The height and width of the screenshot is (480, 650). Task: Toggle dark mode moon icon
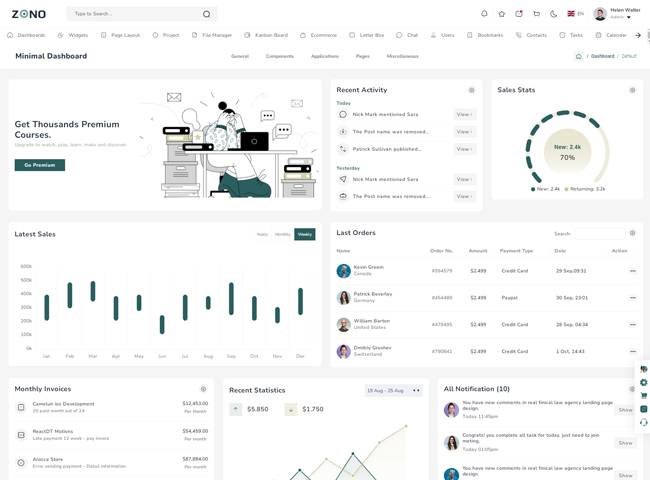[554, 14]
